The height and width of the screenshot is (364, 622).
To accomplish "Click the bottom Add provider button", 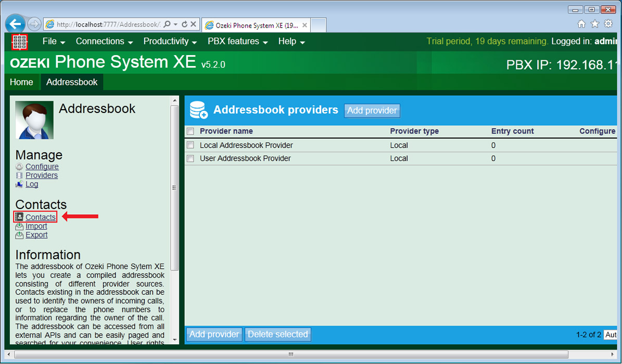I will [x=214, y=334].
